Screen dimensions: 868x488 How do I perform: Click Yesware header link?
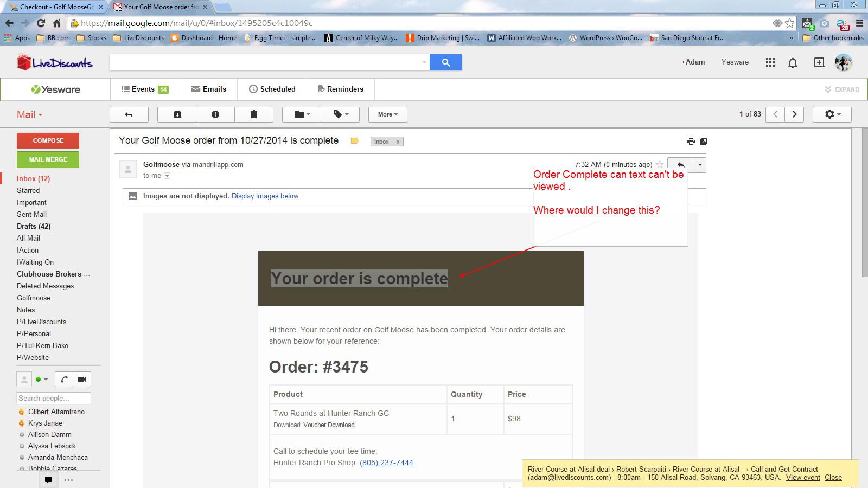click(x=735, y=62)
